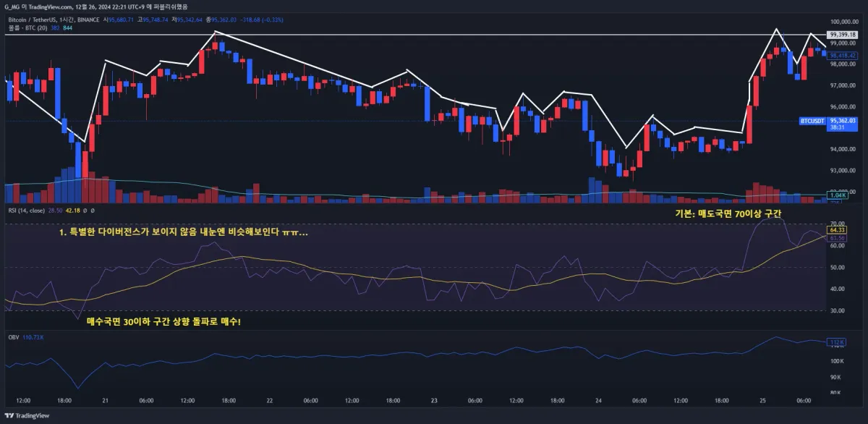The width and height of the screenshot is (868, 424).
Task: Click the TradingView logo at bottom left
Action: 27,416
